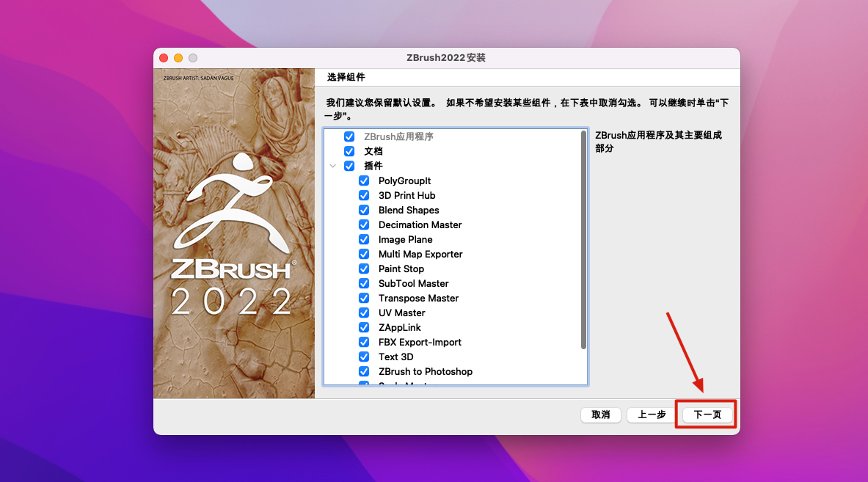Toggle FBX Export-Import checkbox

[364, 342]
